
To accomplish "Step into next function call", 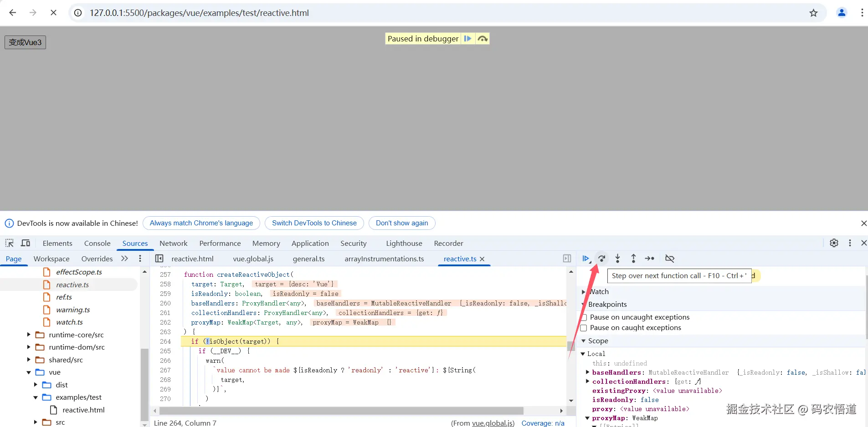I will [x=617, y=259].
